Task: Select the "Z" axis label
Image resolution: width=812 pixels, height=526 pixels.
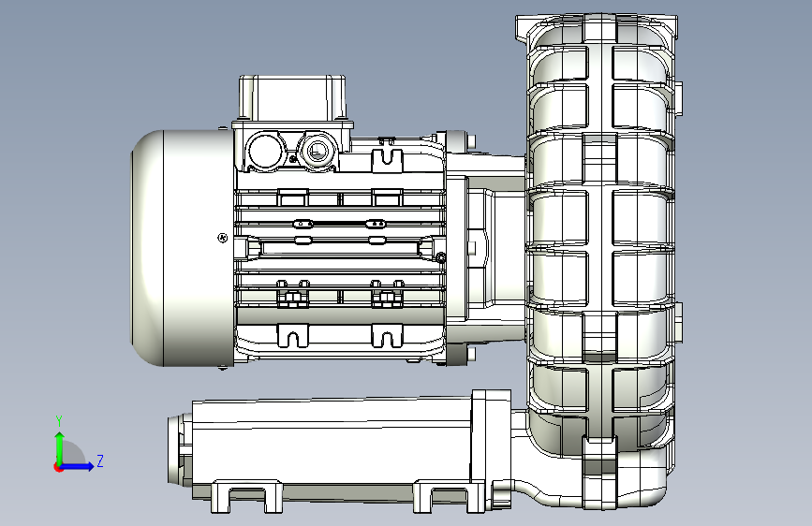Action: (x=100, y=460)
